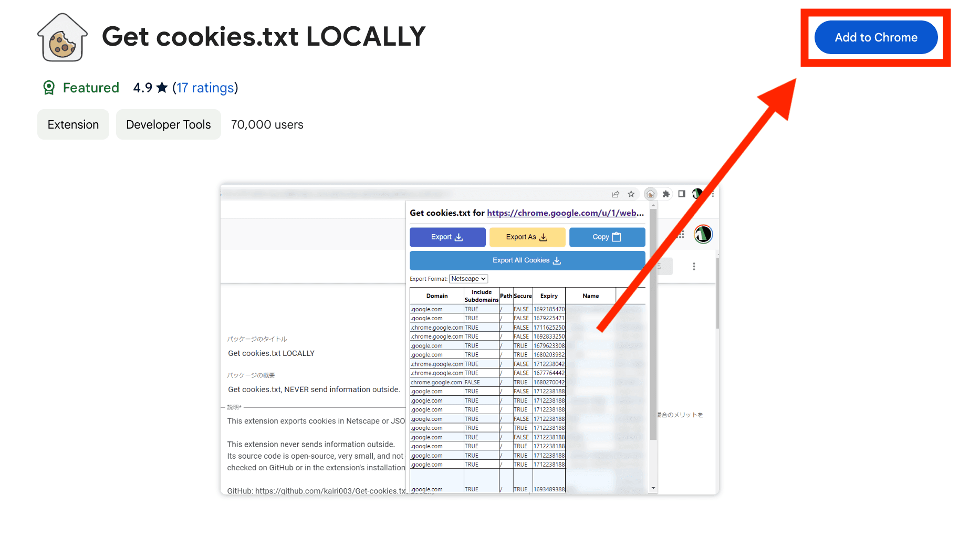Click the Add to Chrome button

pos(875,37)
